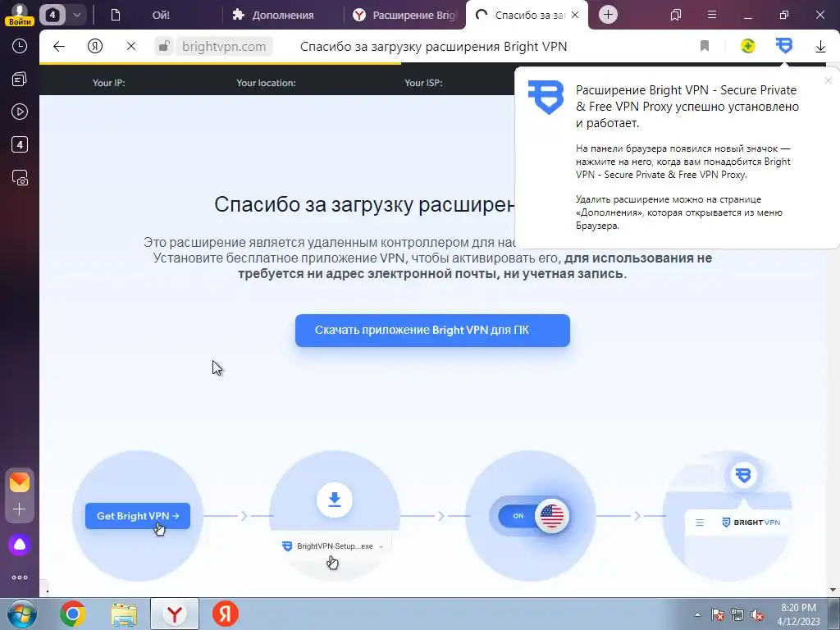The width and height of the screenshot is (840, 630).
Task: Open File Explorer from the taskbar
Action: coord(124,614)
